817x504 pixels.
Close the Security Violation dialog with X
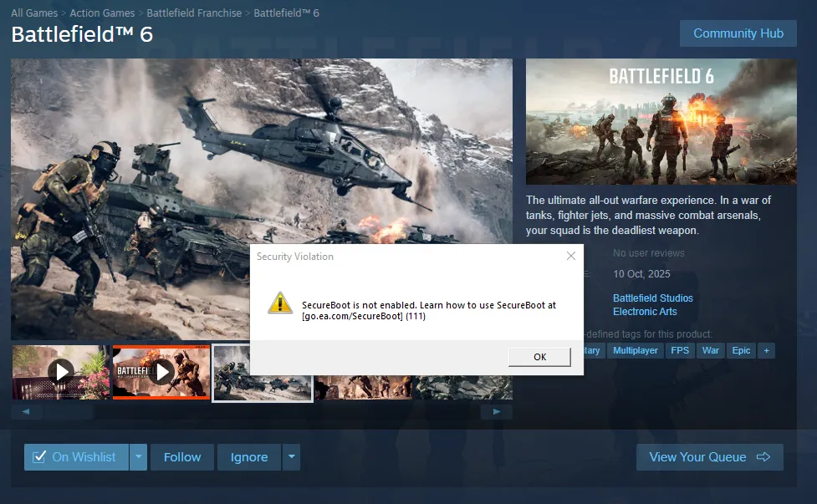(571, 256)
